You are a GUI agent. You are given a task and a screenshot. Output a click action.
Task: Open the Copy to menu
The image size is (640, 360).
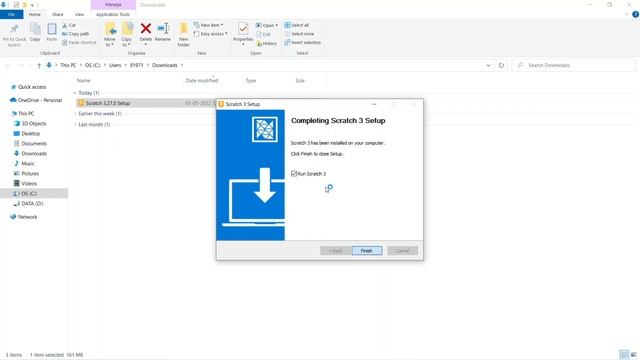pyautogui.click(x=127, y=34)
